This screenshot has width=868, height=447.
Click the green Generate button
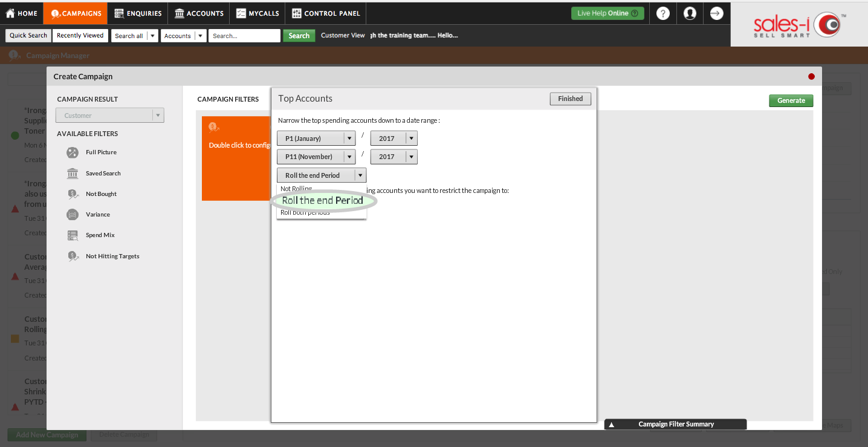(x=791, y=100)
